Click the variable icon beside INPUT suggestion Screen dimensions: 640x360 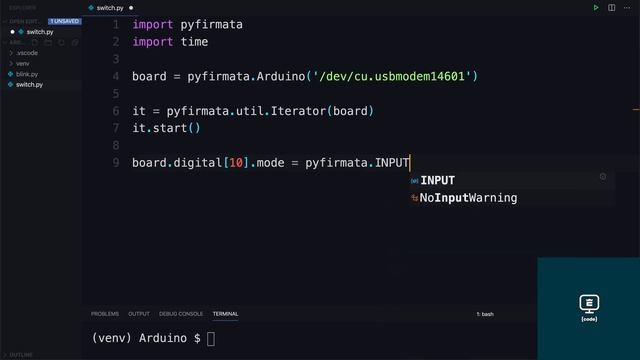point(414,181)
